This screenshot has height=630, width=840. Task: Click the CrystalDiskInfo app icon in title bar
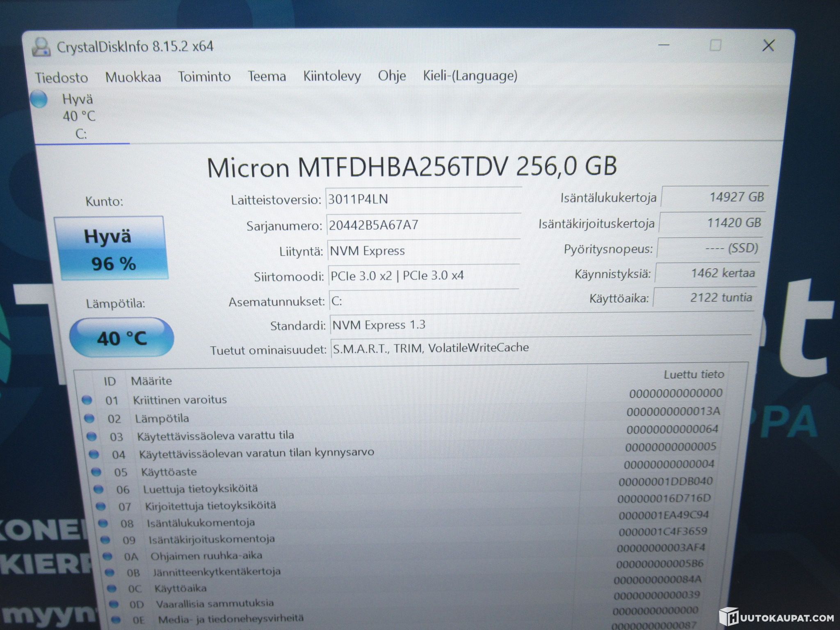(x=41, y=47)
